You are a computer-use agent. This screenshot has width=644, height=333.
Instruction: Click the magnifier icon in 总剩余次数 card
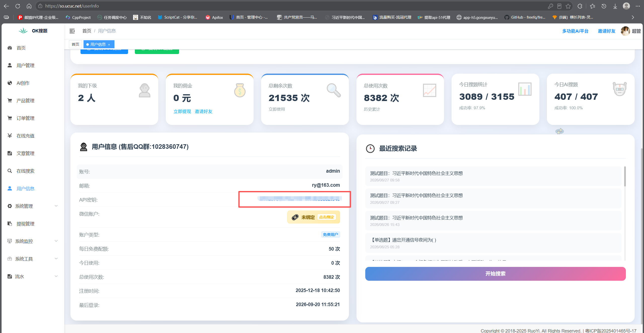tap(334, 90)
